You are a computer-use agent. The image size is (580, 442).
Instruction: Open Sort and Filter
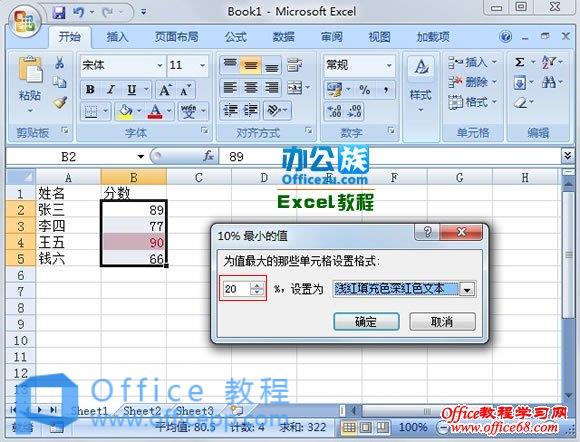[548, 62]
